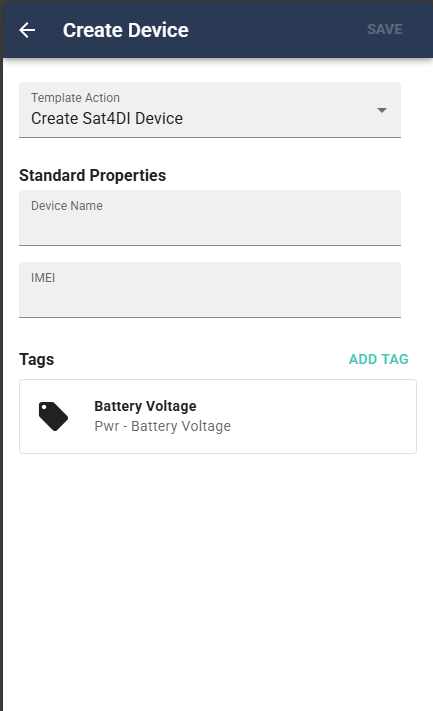
Task: Click the underline of the IMEI field
Action: tap(209, 317)
